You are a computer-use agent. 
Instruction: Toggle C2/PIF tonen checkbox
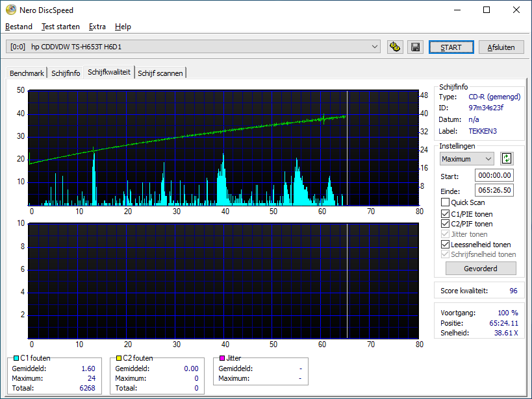point(445,224)
